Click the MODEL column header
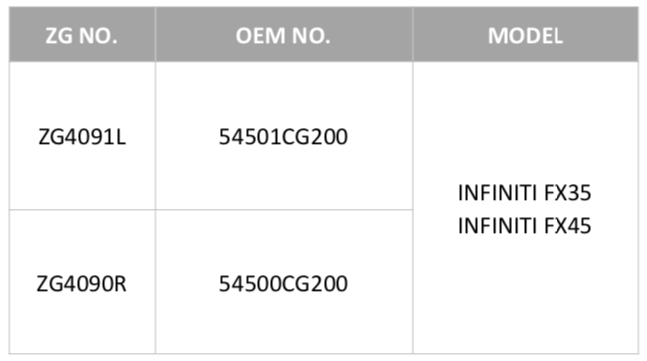 (x=525, y=35)
